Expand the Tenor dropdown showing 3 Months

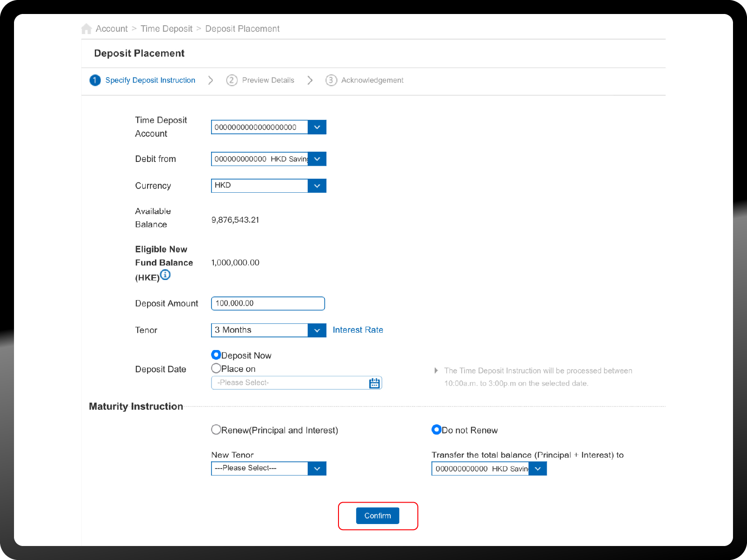[317, 330]
